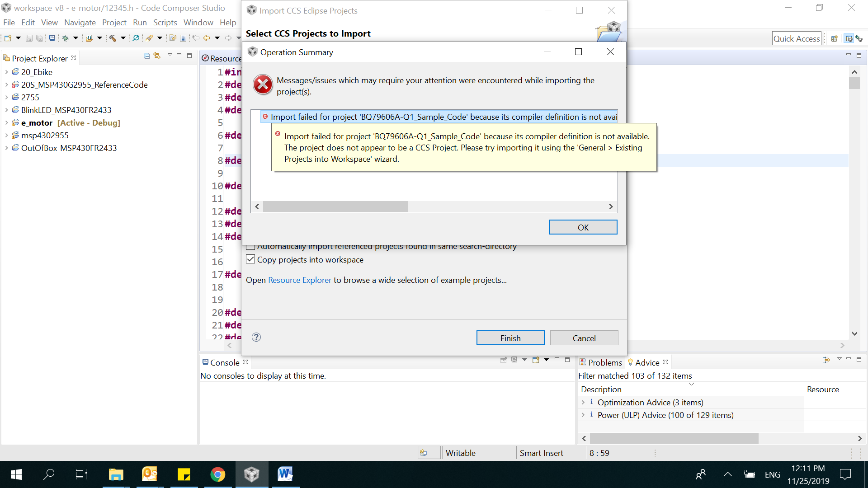
Task: Expand the 2755 project node
Action: click(x=6, y=97)
